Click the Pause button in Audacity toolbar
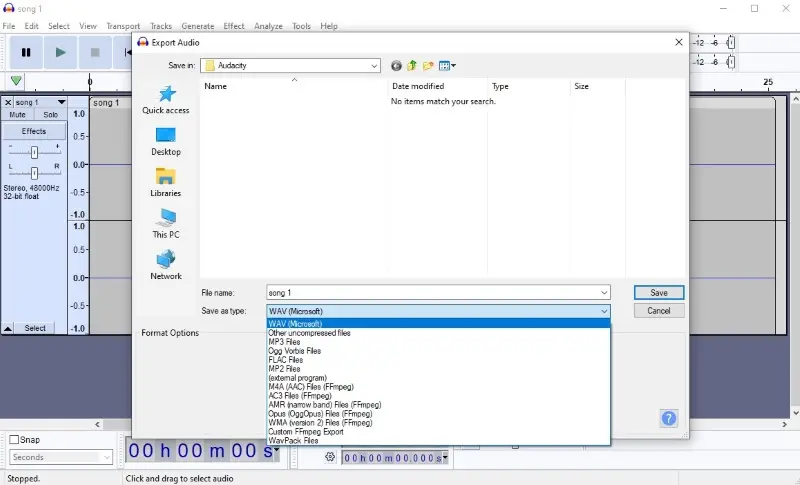Image resolution: width=800 pixels, height=485 pixels. (26, 52)
